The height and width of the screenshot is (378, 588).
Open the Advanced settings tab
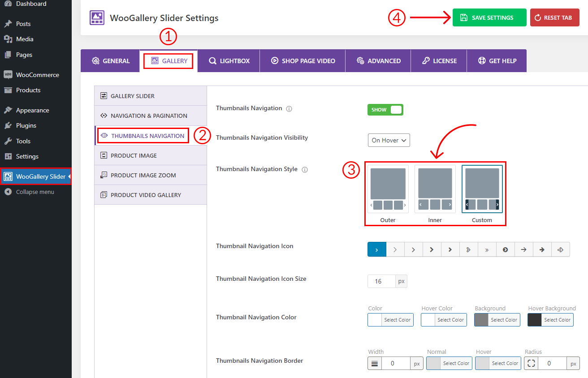point(378,60)
